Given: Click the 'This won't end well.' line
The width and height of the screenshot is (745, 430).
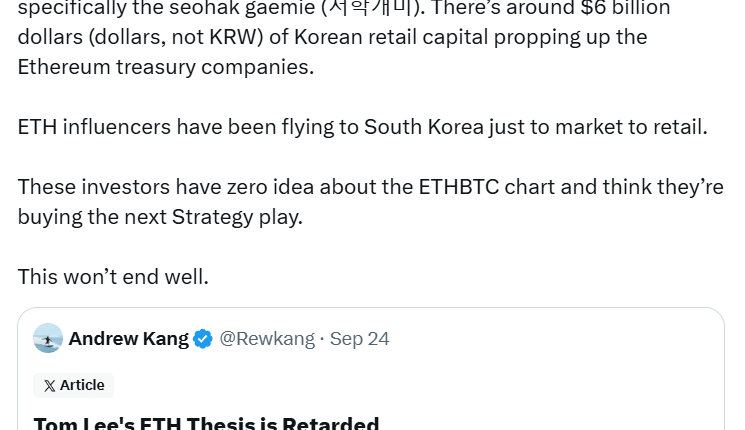Looking at the screenshot, I should (x=113, y=277).
